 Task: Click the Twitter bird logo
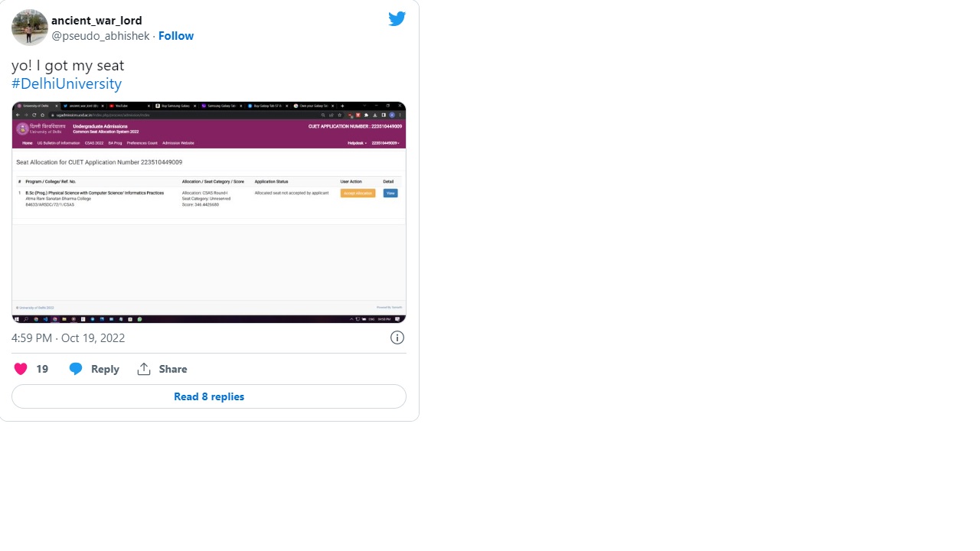coord(397,19)
